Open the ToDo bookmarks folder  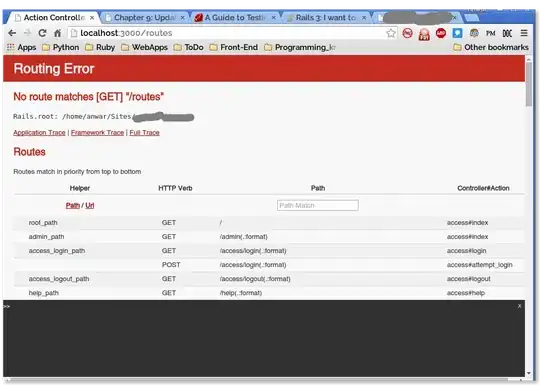tap(188, 47)
